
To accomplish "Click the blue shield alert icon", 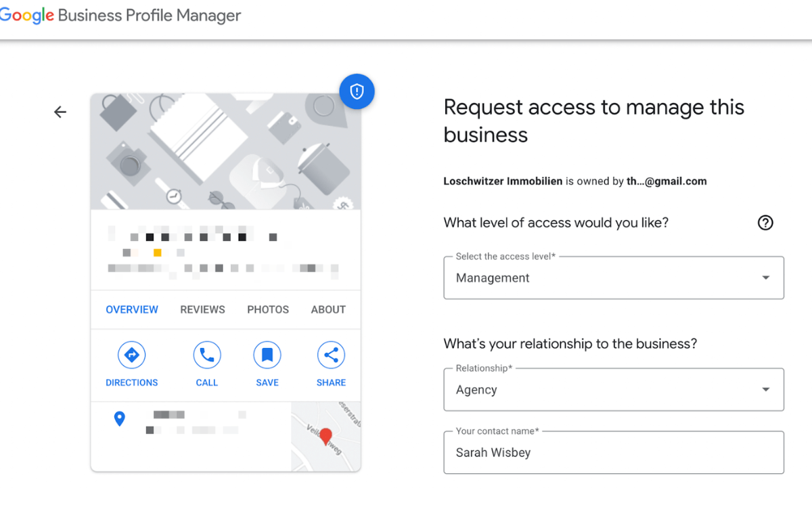I will [357, 91].
